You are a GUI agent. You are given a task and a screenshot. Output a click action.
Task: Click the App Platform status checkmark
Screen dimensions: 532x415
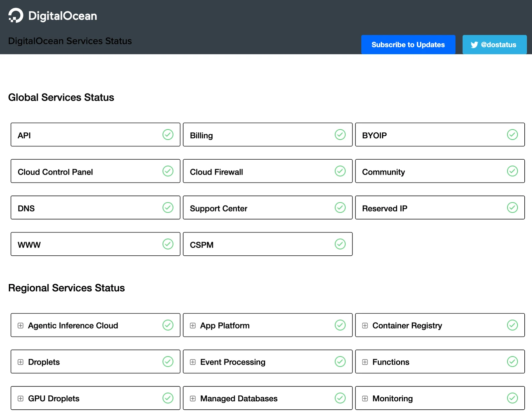340,325
